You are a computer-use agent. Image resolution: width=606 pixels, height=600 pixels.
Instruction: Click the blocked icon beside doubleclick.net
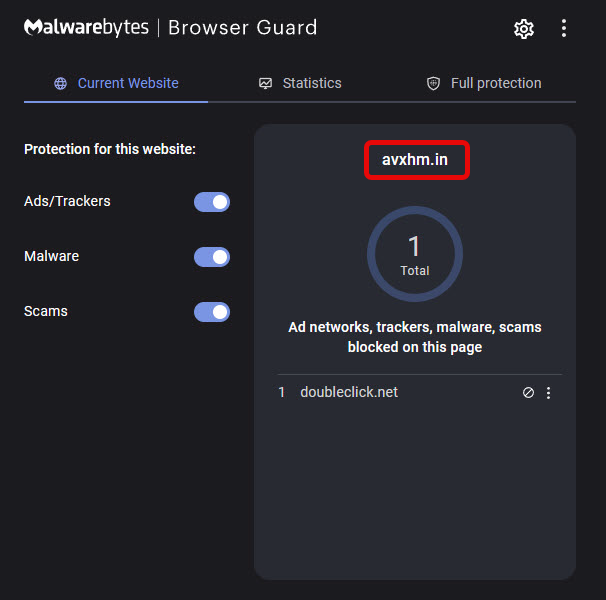point(528,392)
